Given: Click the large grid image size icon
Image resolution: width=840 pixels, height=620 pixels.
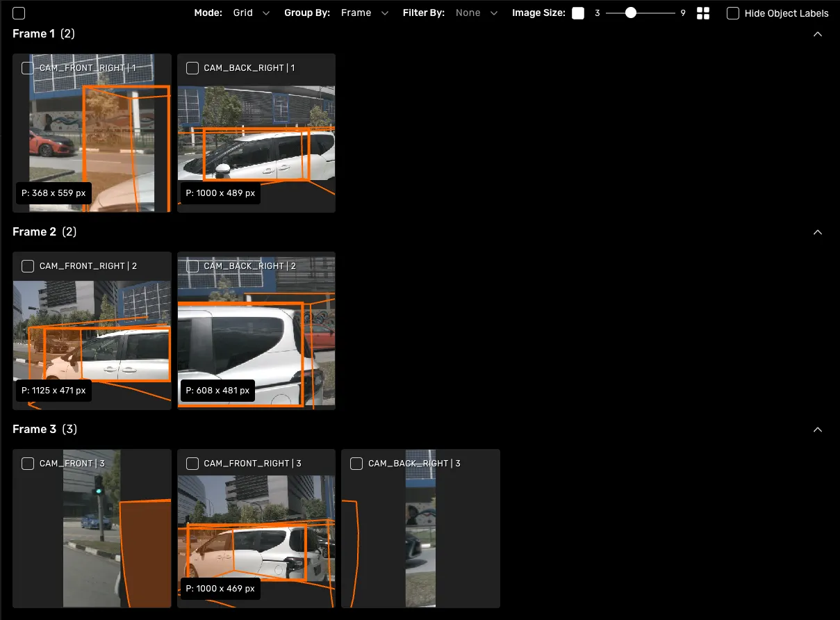Looking at the screenshot, I should pyautogui.click(x=703, y=13).
